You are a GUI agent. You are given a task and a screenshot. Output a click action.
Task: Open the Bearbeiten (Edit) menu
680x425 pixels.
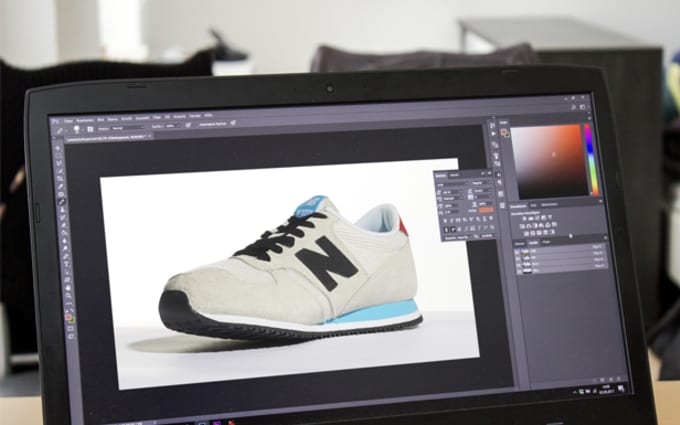[x=85, y=121]
